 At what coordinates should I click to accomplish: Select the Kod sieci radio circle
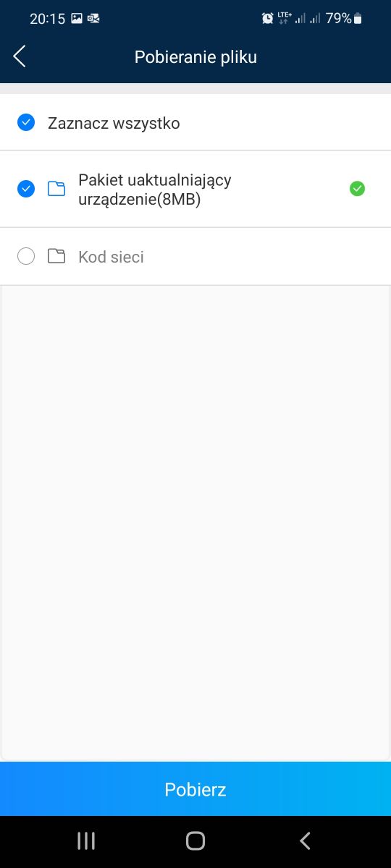click(26, 256)
